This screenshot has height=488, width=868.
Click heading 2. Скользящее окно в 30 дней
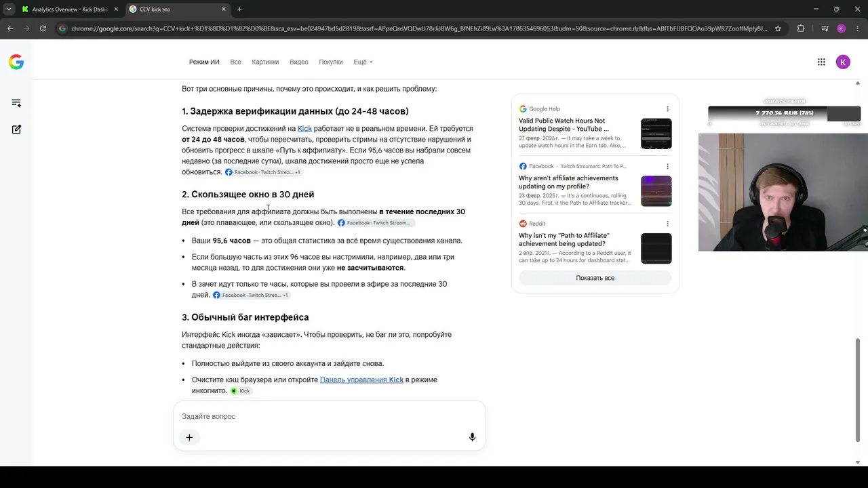[248, 195]
